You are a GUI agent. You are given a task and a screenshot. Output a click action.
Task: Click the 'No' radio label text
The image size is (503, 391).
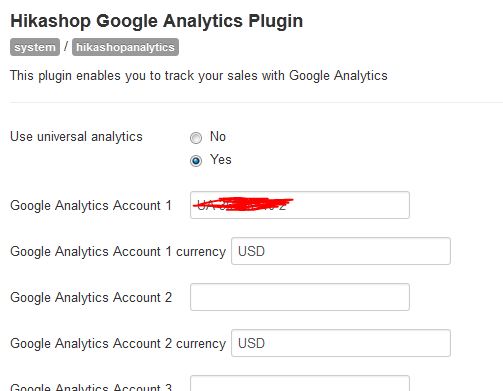[x=218, y=137]
